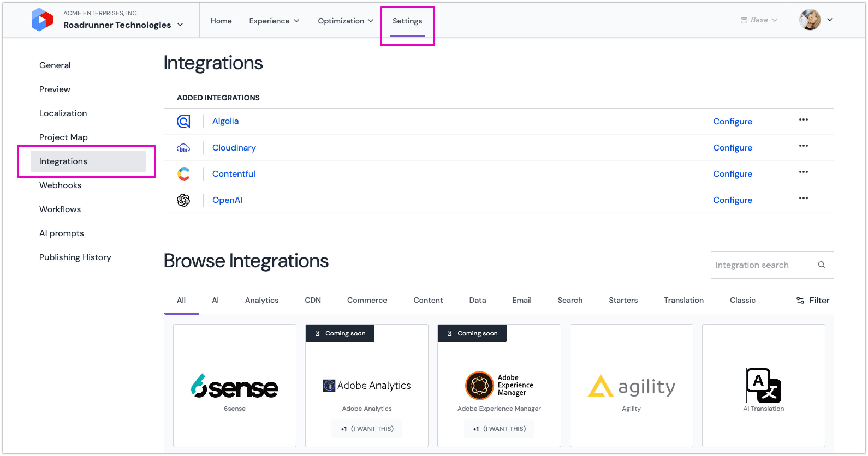868x456 pixels.
Task: Click the Agility integration logo
Action: (631, 386)
